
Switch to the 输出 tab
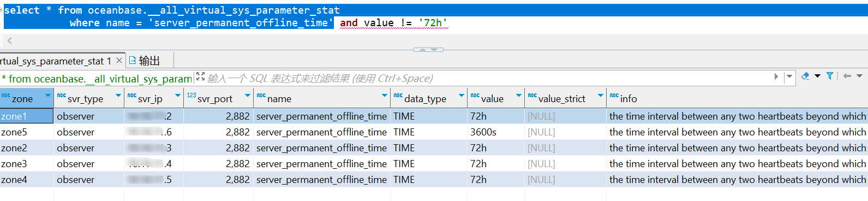tap(145, 61)
